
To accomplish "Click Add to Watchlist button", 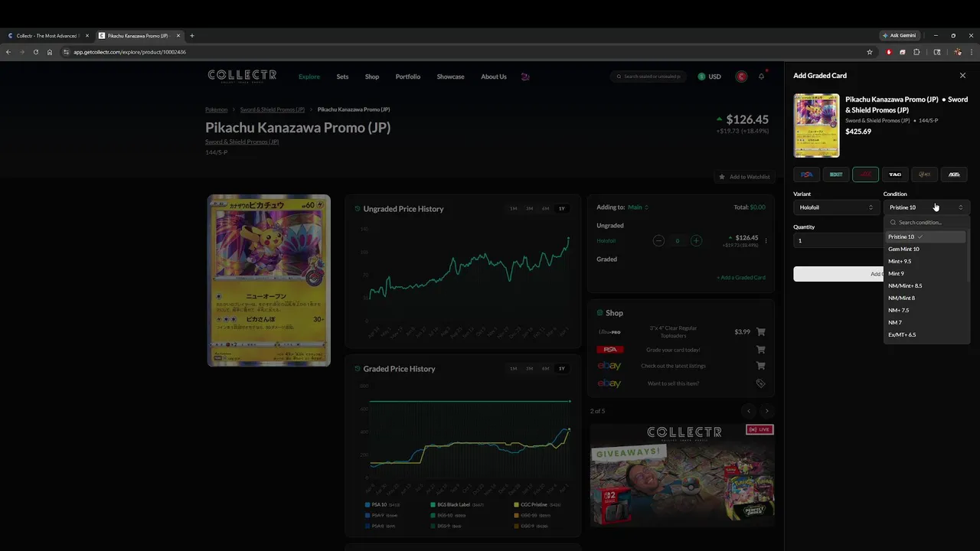I will pos(744,177).
